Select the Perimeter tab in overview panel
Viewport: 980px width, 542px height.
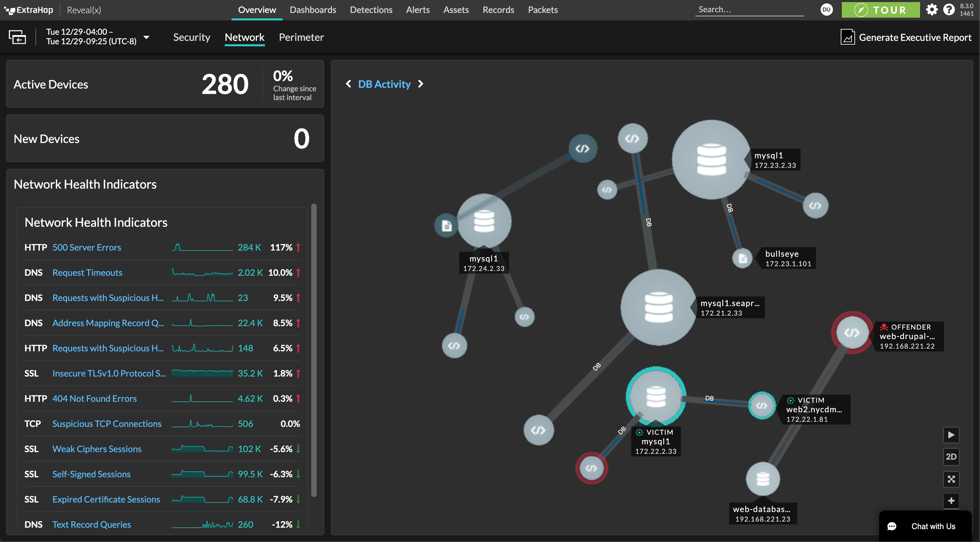click(301, 37)
